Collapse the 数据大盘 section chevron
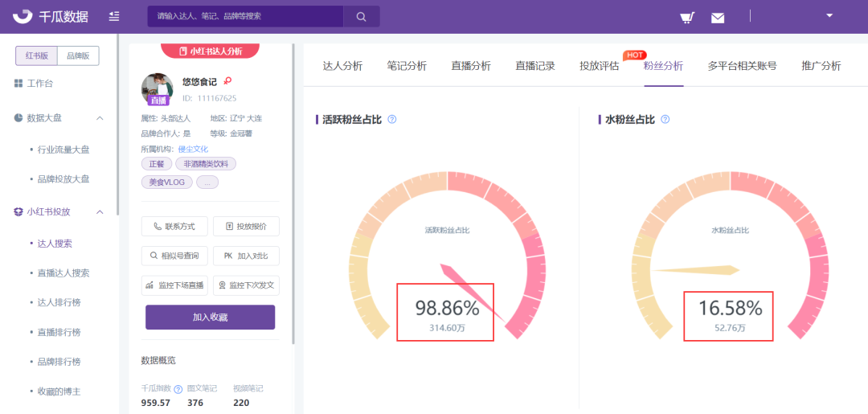 (100, 118)
